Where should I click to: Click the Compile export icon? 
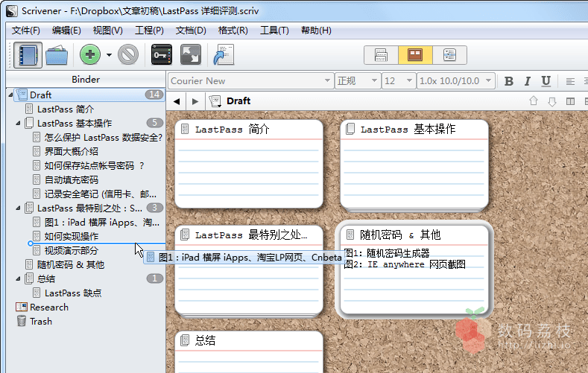point(224,54)
